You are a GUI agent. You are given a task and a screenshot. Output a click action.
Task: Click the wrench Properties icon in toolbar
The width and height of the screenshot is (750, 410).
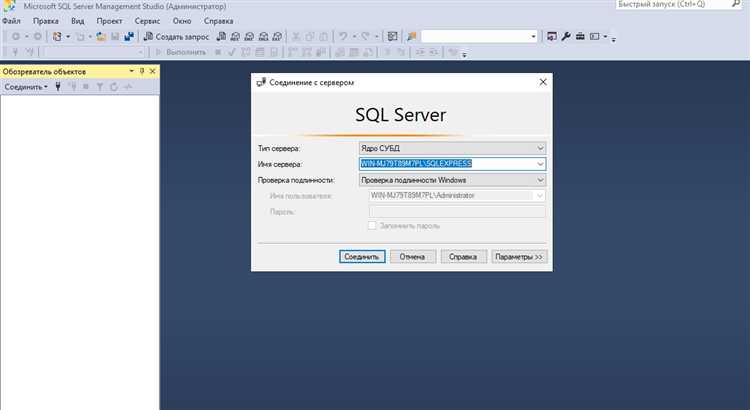pos(565,36)
